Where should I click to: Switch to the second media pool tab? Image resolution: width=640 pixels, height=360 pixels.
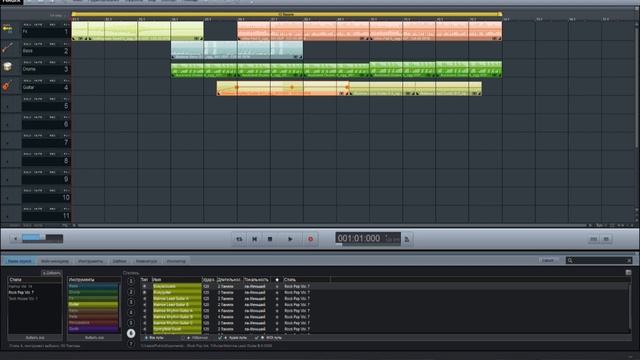[x=55, y=261]
